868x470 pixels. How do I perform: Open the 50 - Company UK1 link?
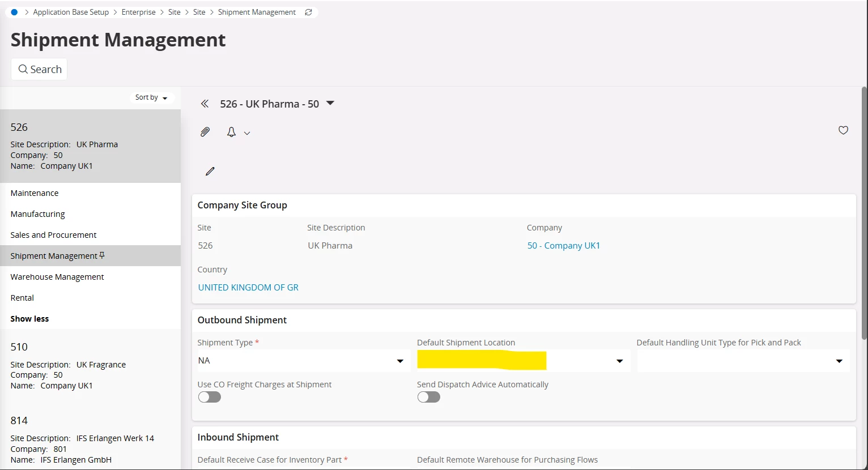[x=563, y=246]
